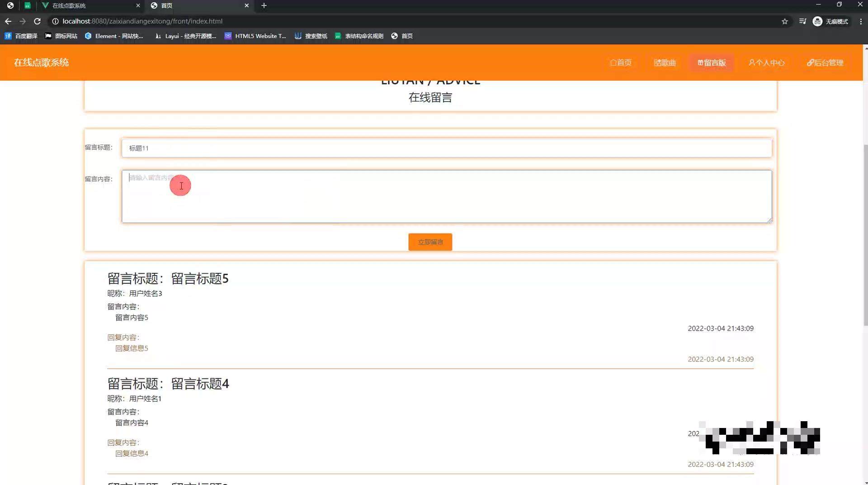Open 后台管理 from navigation bar
Screen dimensions: 868x485
(825, 63)
